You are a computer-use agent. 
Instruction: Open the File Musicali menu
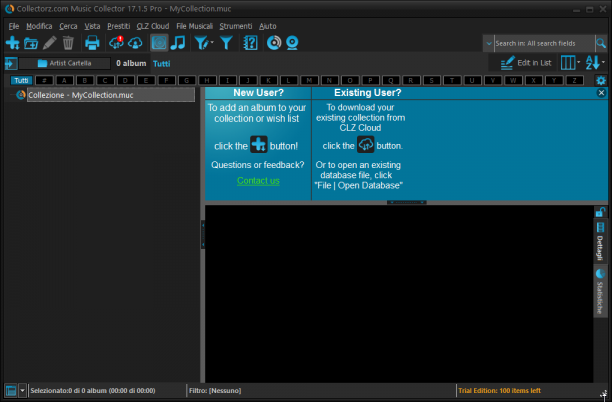[194, 26]
